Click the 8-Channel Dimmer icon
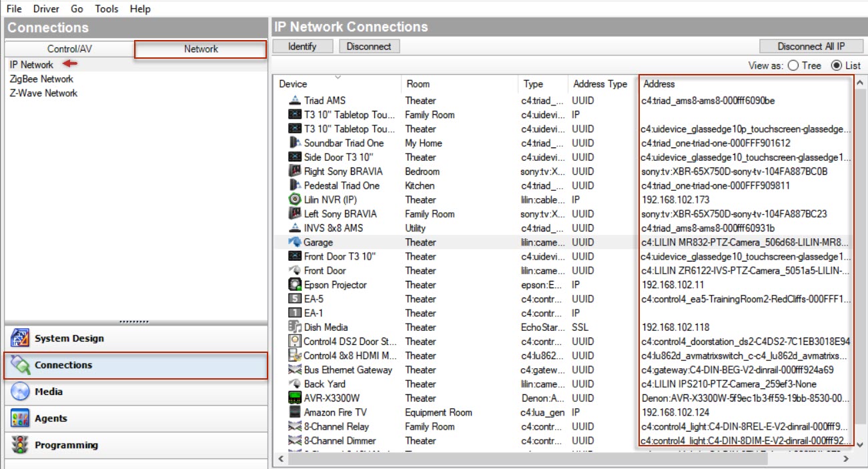Screen dimensions: 868x469 (295, 440)
